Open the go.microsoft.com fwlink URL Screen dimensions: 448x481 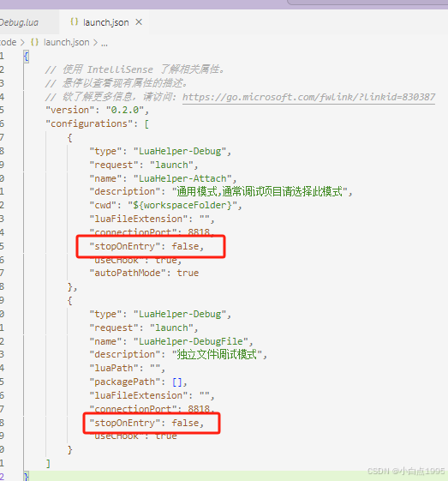pyautogui.click(x=308, y=97)
